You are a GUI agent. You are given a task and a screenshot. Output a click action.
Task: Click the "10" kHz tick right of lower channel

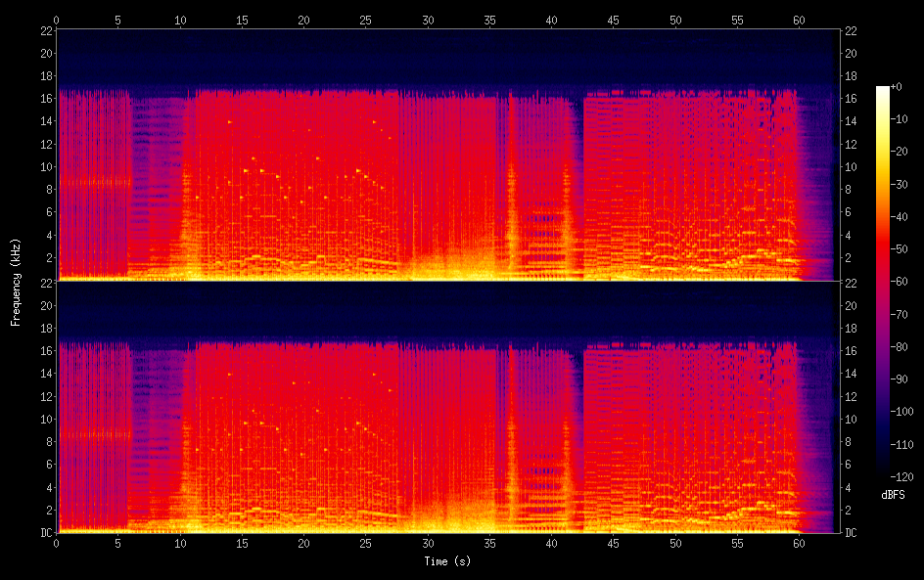click(x=852, y=419)
